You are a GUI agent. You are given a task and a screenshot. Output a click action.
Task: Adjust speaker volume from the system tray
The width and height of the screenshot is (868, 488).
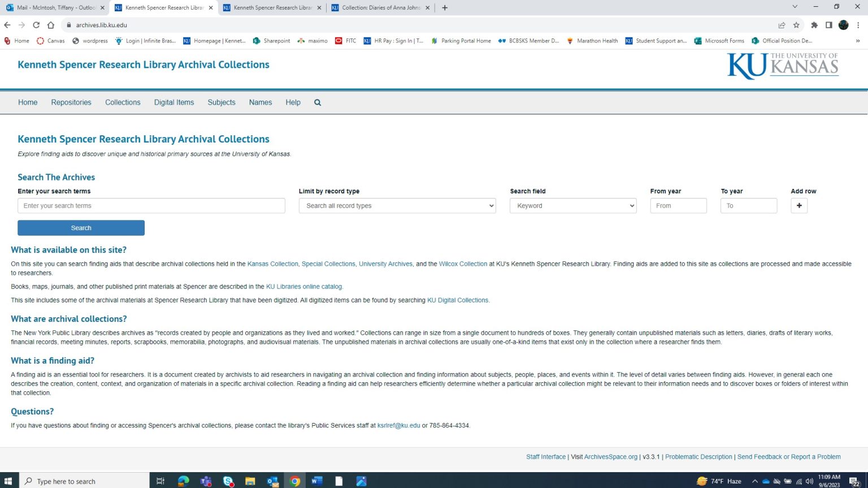(809, 481)
